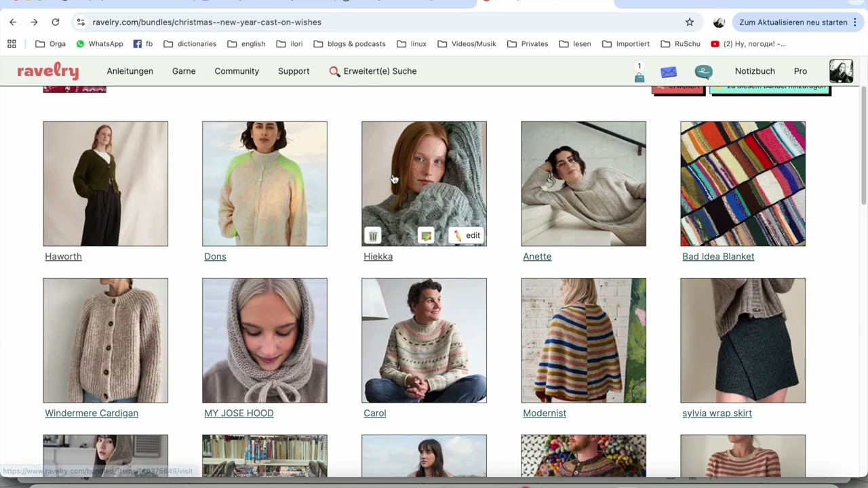
Task: Open the linux bookmark folder
Action: point(412,44)
